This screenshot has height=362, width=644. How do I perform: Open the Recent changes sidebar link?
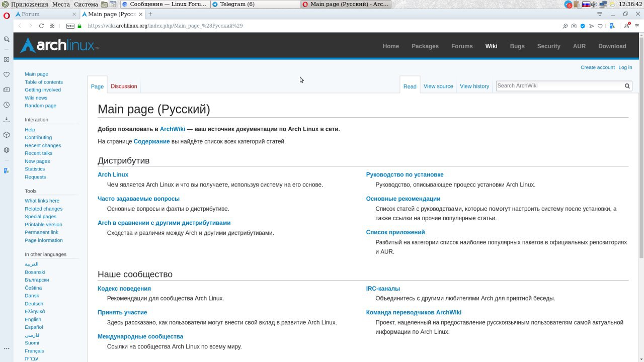43,145
